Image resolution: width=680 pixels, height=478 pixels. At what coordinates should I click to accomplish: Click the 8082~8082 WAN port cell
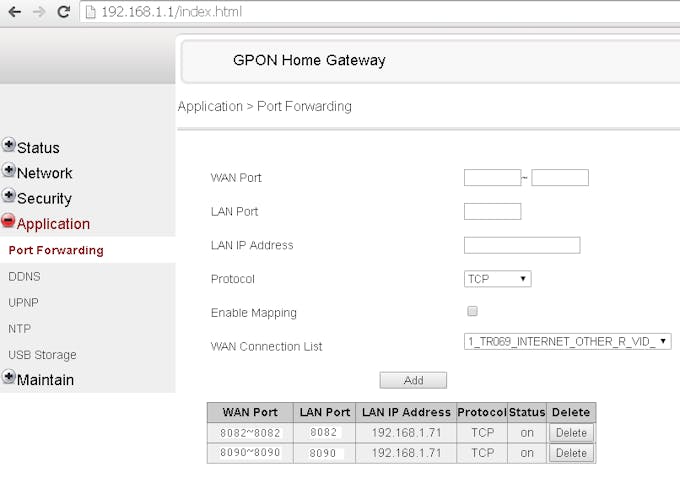click(x=250, y=433)
